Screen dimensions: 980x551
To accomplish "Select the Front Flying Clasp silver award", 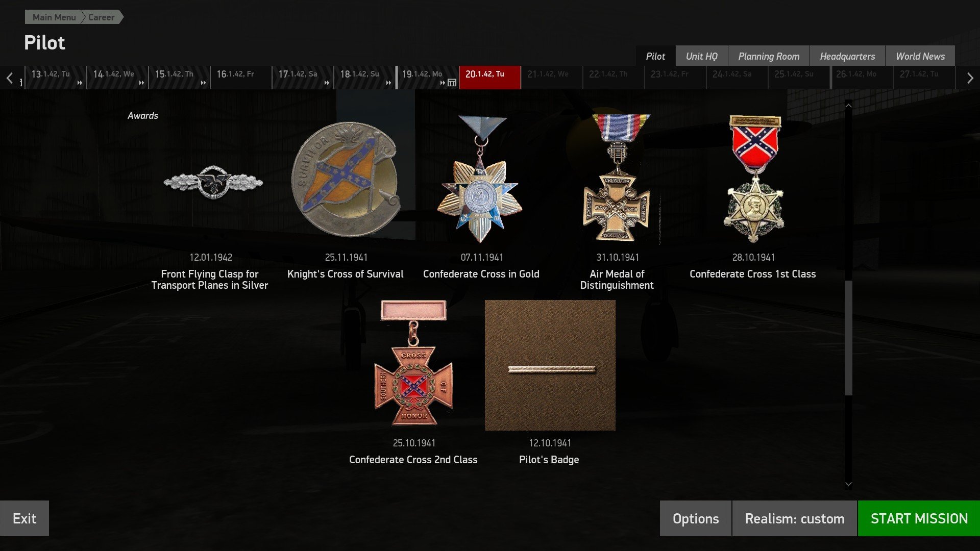I will (x=213, y=182).
